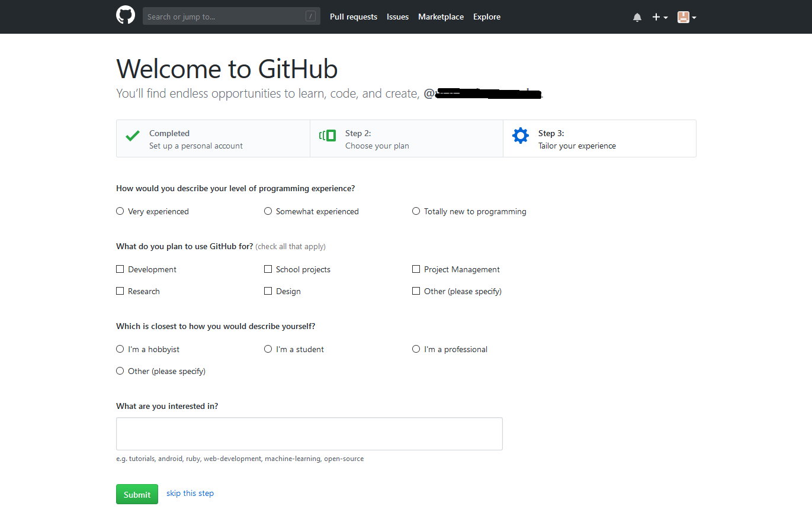
Task: Check the Design checkbox
Action: point(268,291)
